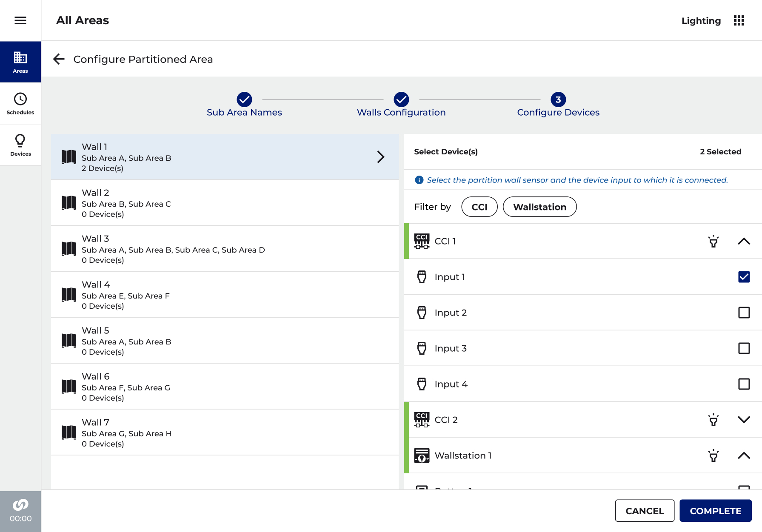Image resolution: width=762 pixels, height=532 pixels.
Task: Click the Wall 4 partition icon
Action: click(69, 294)
